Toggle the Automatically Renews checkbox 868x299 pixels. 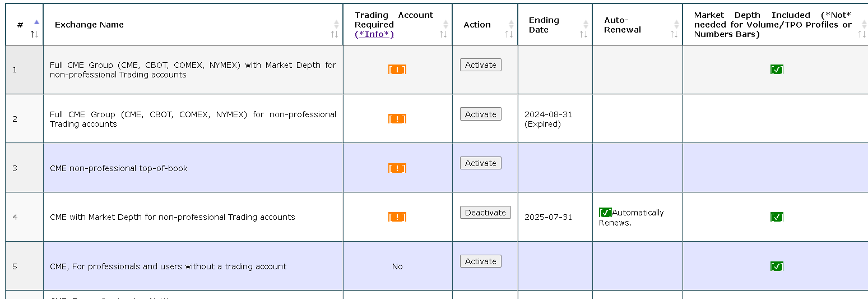click(605, 213)
